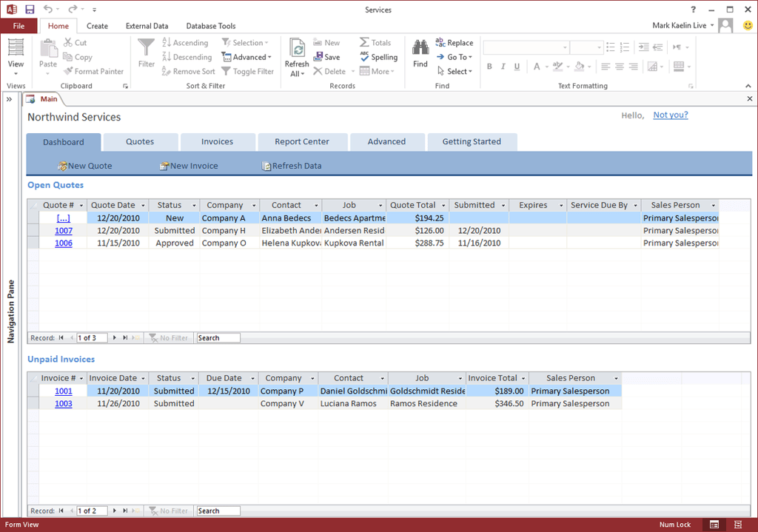Expand the Select dropdown in Find group
Image resolution: width=758 pixels, height=532 pixels.
454,71
